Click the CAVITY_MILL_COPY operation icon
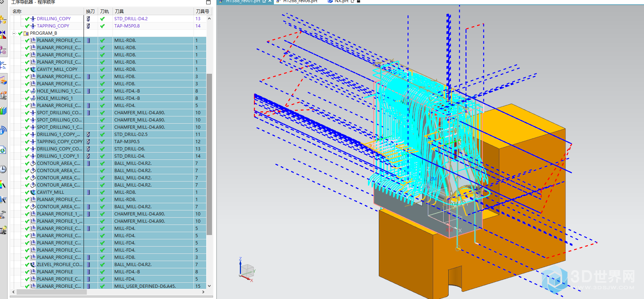644x299 pixels. click(33, 69)
